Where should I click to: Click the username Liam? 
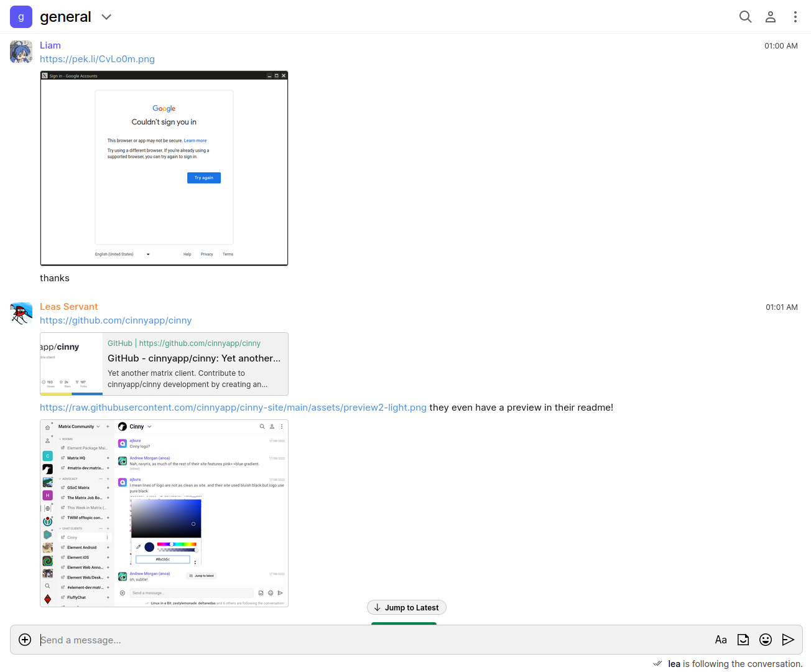click(50, 45)
